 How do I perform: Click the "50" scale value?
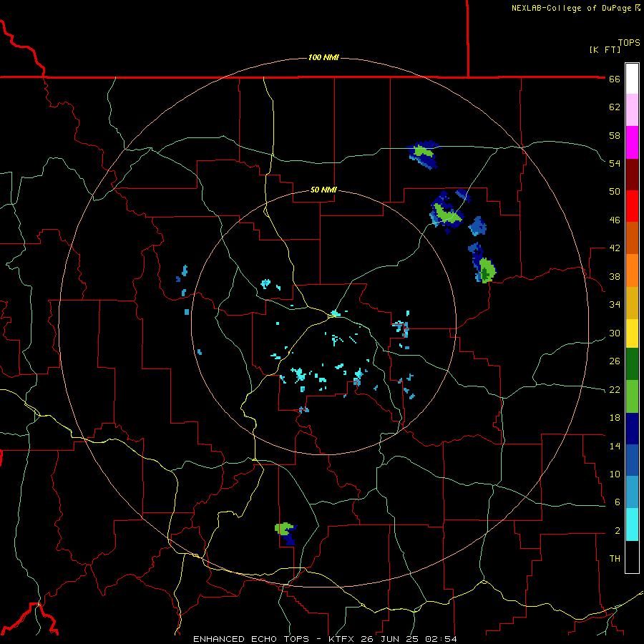point(615,192)
